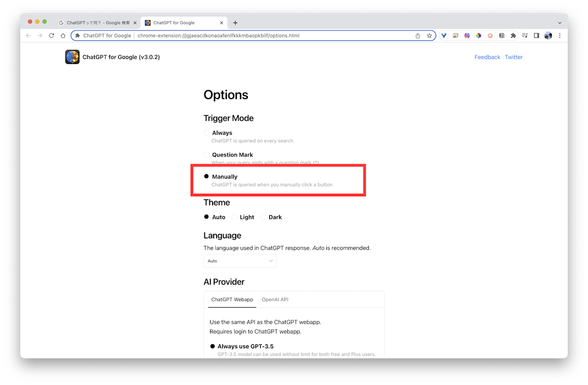Open a new tab with plus button
Viewport: 588px width, 385px height.
235,23
